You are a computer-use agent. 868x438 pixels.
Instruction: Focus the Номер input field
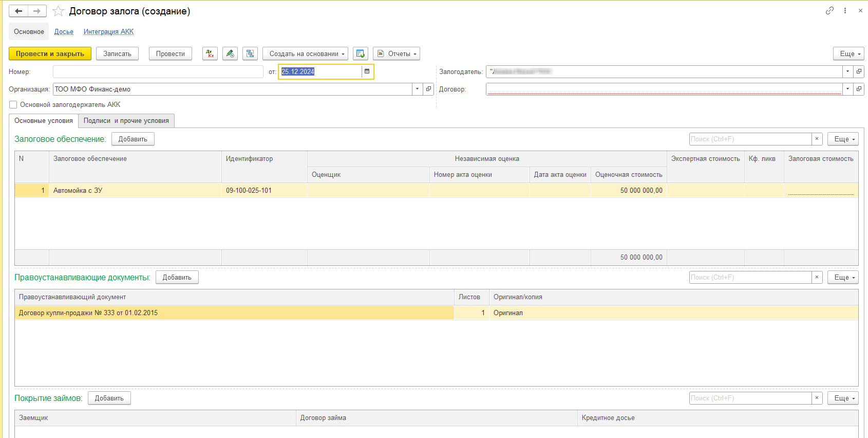158,71
